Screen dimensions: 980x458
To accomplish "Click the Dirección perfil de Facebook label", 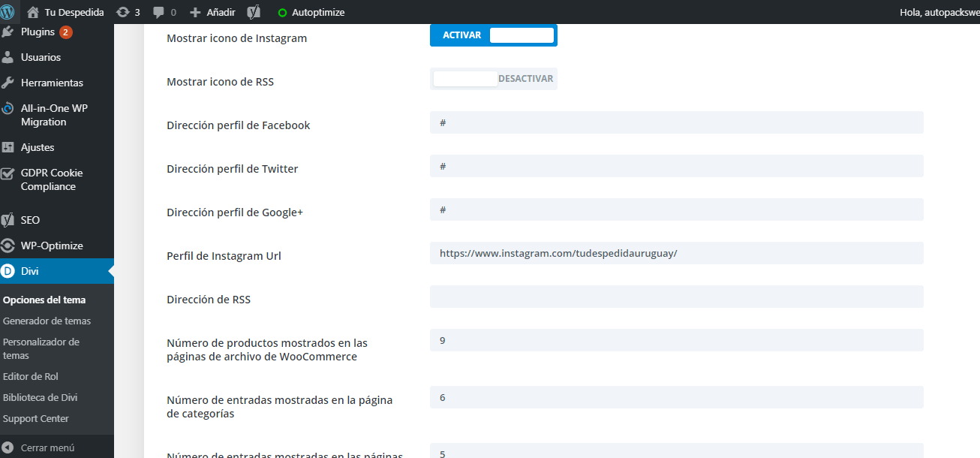I will [x=238, y=125].
